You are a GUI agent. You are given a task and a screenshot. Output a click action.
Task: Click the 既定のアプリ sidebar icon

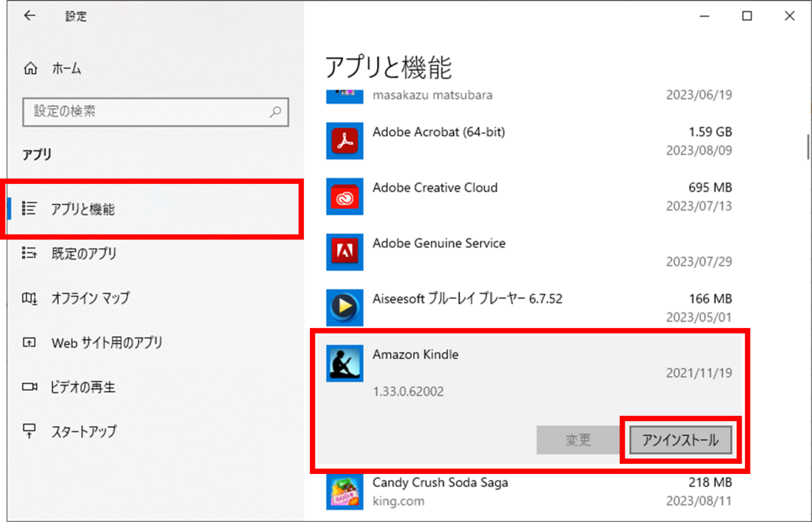pyautogui.click(x=29, y=254)
